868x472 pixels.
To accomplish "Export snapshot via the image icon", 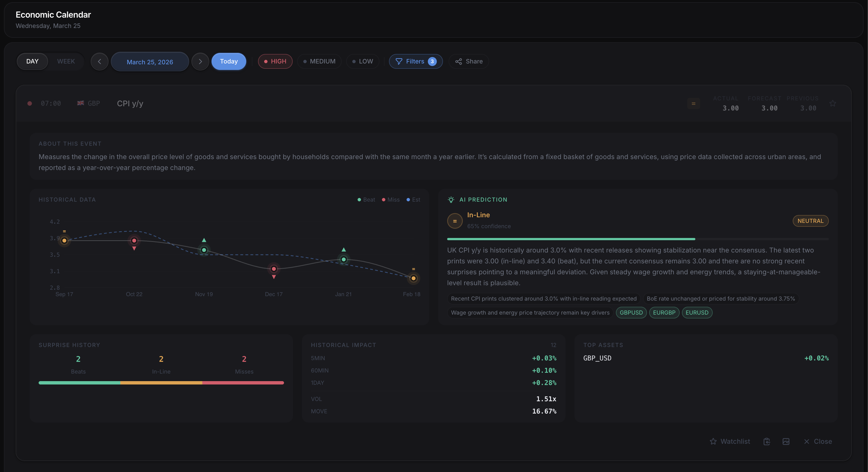I will 786,441.
